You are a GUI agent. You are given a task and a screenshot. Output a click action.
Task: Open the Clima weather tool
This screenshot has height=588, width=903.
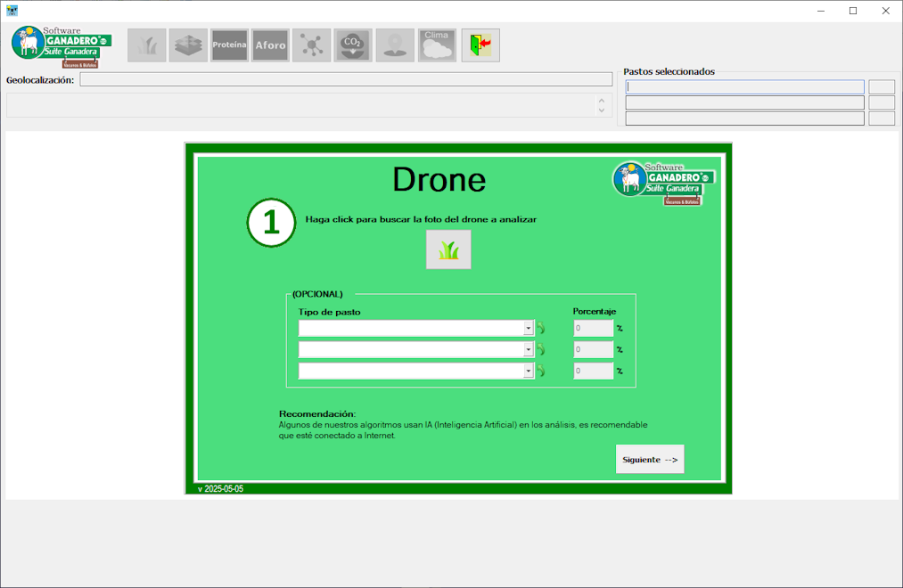click(437, 45)
